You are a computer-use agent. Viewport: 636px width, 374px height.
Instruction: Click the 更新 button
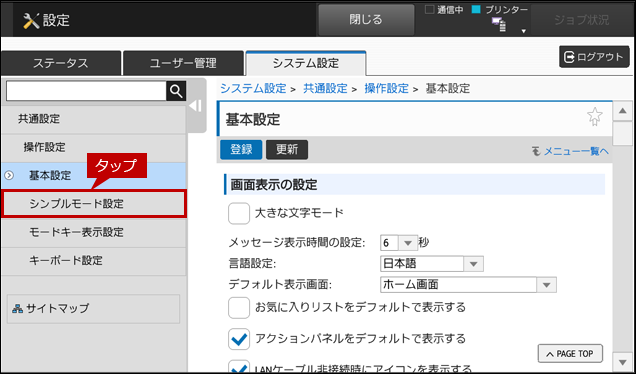(287, 150)
